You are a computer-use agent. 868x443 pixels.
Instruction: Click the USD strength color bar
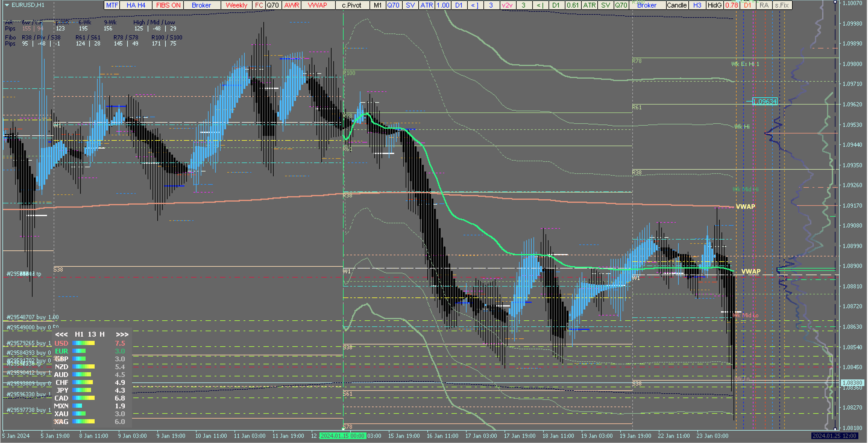point(83,343)
